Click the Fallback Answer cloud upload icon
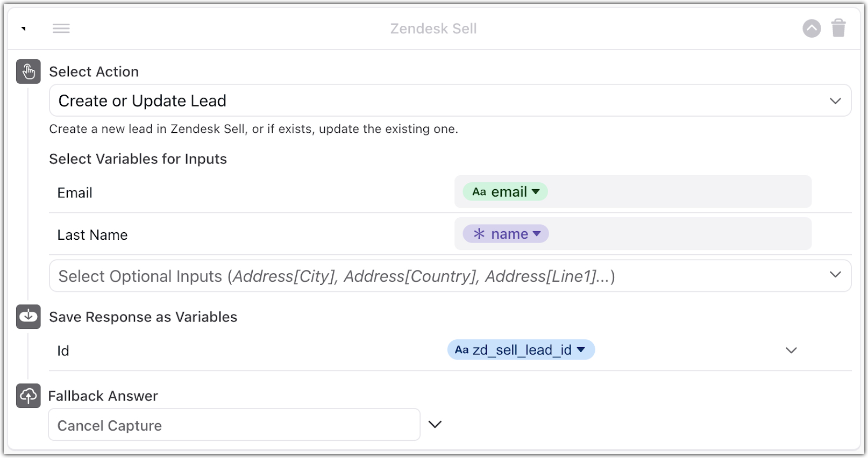This screenshot has height=458, width=868. coord(29,396)
